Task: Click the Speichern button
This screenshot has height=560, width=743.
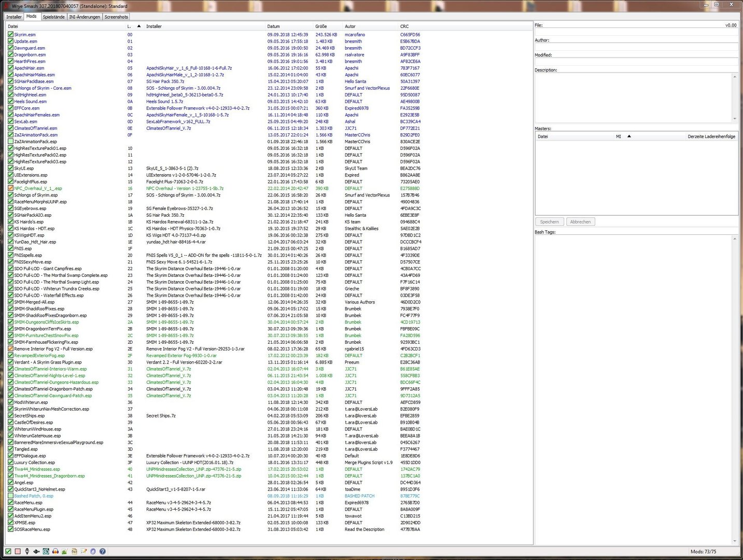Action: (550, 222)
